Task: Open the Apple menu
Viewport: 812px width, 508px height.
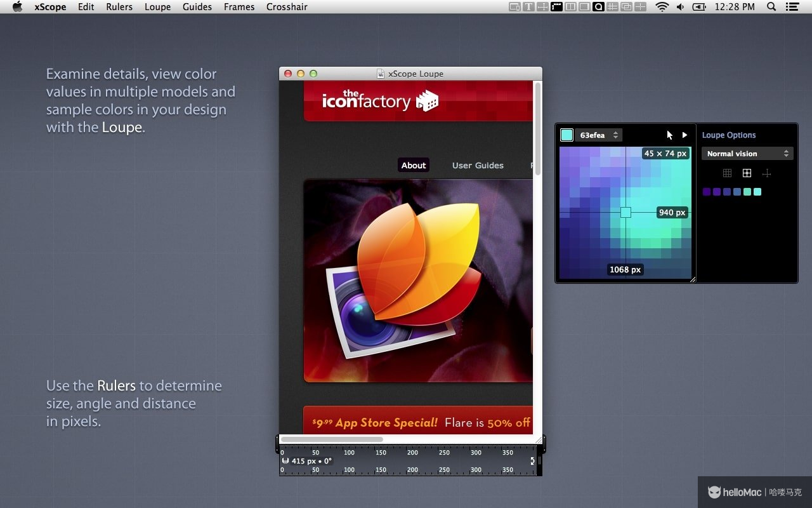Action: tap(18, 7)
